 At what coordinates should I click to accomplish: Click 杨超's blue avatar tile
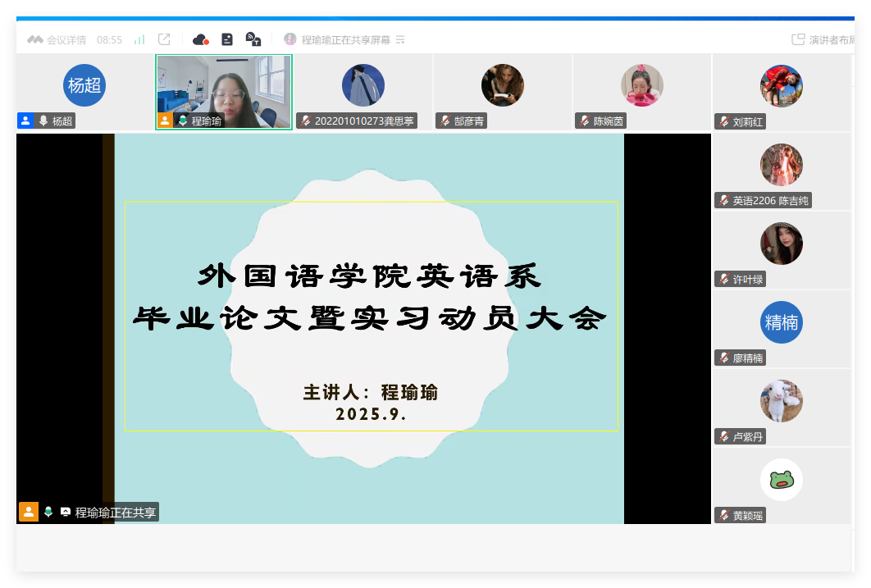click(84, 85)
